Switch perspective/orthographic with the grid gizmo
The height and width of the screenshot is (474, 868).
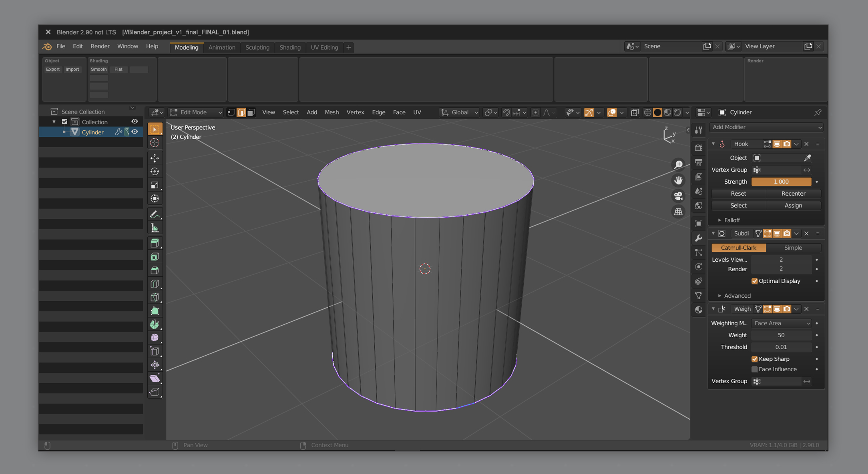pos(678,212)
